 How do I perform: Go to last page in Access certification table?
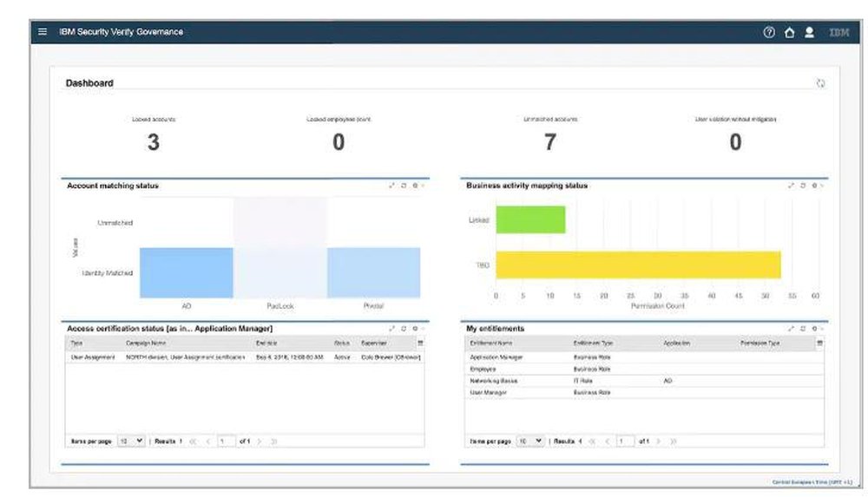tap(273, 441)
